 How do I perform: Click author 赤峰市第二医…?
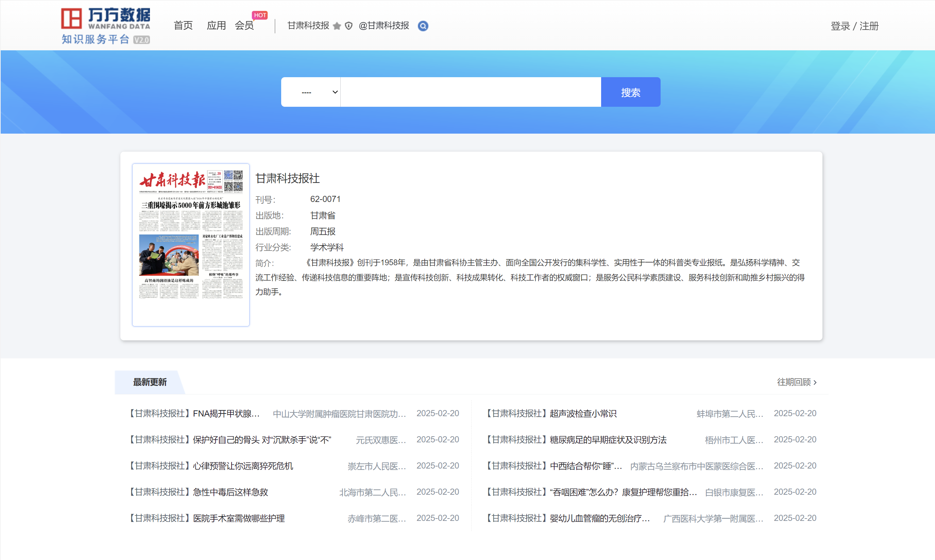coord(377,519)
